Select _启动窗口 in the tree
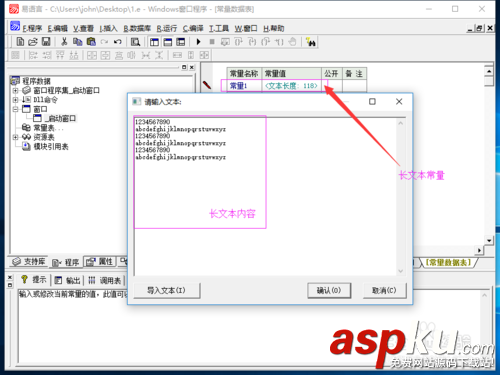500x375 pixels. tap(60, 118)
